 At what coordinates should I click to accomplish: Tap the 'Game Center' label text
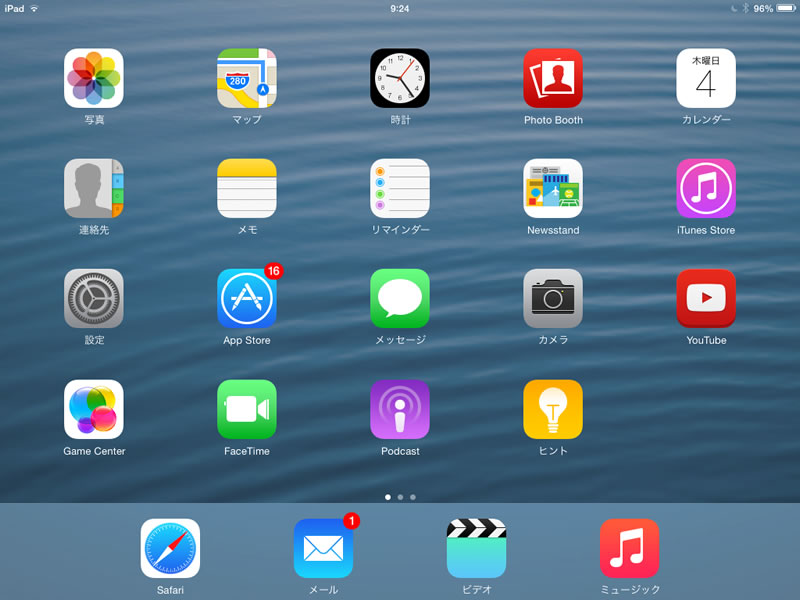[x=94, y=452]
